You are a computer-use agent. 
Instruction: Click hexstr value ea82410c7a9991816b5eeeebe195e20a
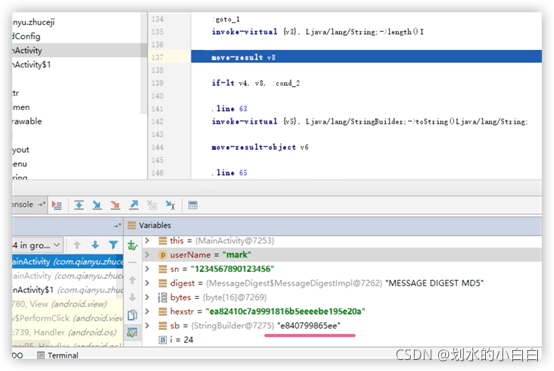(x=285, y=311)
